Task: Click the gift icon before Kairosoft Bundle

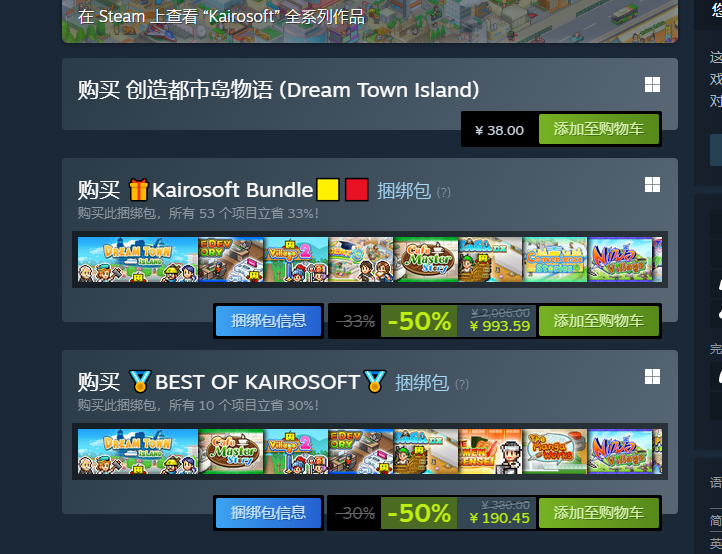Action: [x=138, y=190]
